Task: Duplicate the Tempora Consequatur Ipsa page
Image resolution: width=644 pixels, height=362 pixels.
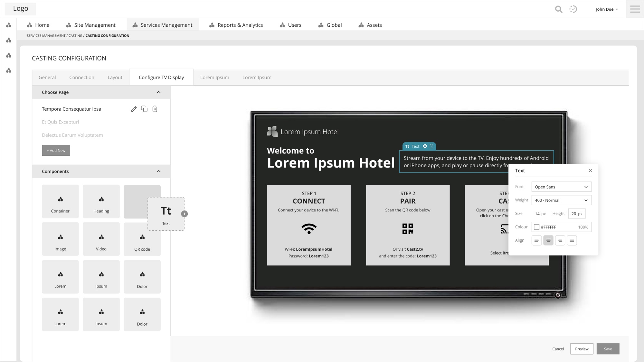Action: [144, 109]
